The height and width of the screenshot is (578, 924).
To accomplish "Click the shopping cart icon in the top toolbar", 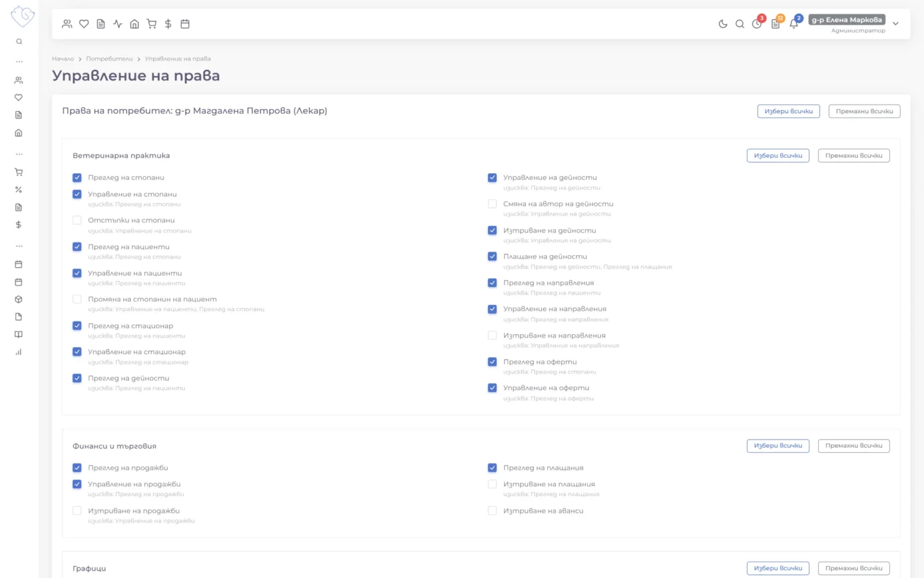I will 152,24.
